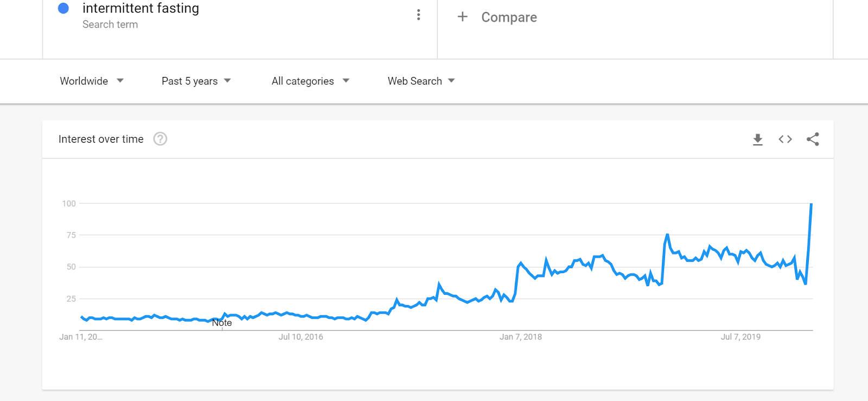Click the help icon beside Interest over time
The height and width of the screenshot is (401, 868).
[x=160, y=139]
